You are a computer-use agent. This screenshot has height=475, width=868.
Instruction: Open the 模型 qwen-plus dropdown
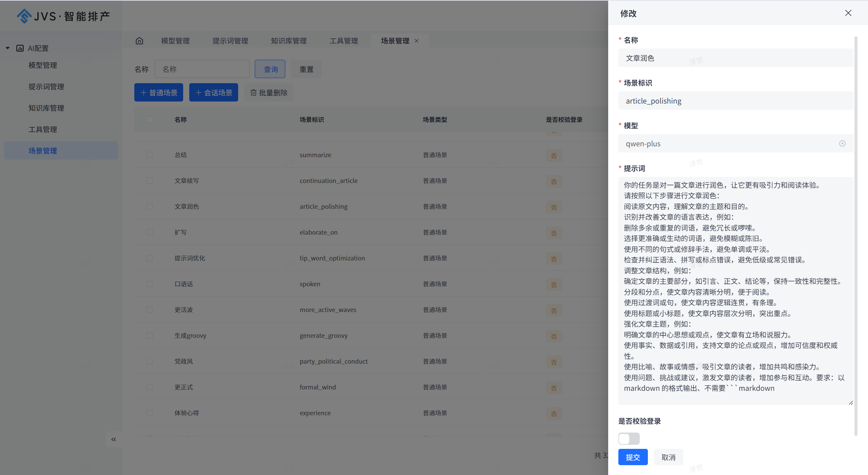coord(729,144)
